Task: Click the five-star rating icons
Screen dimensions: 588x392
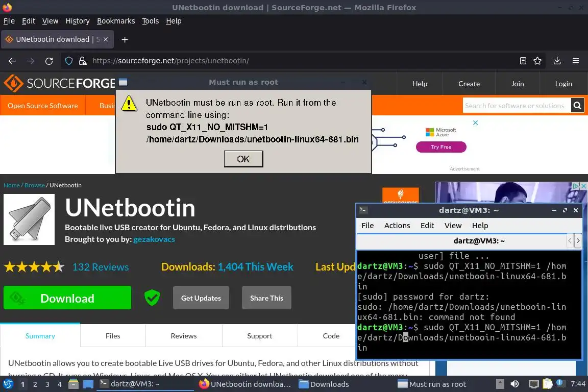Action: coord(34,267)
